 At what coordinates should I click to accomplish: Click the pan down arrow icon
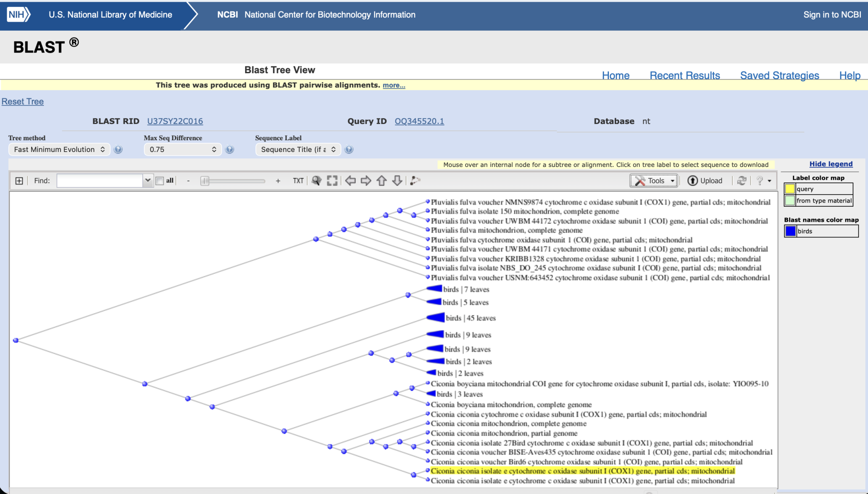pos(397,181)
